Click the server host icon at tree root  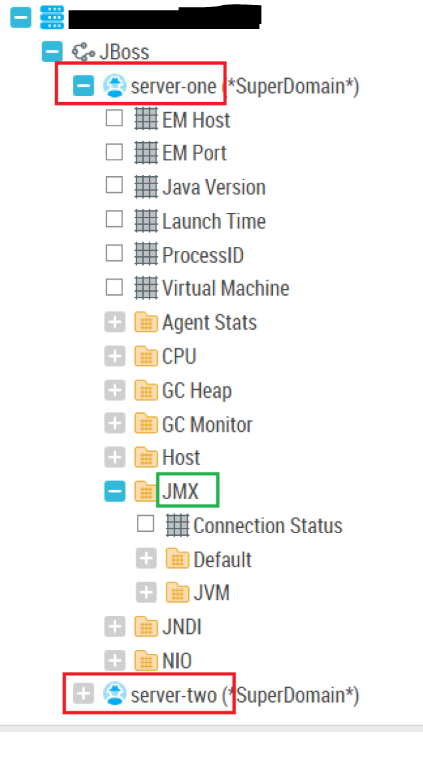[x=52, y=18]
